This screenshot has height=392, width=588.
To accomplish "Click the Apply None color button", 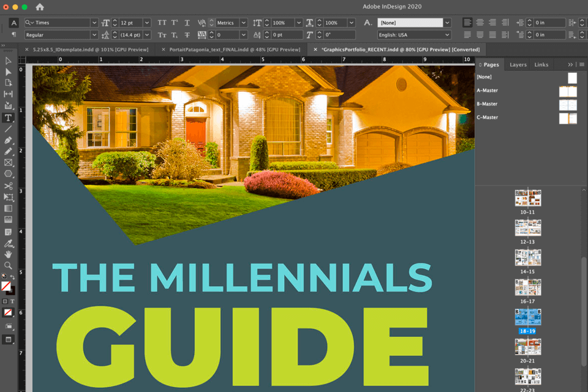I will pyautogui.click(x=8, y=312).
